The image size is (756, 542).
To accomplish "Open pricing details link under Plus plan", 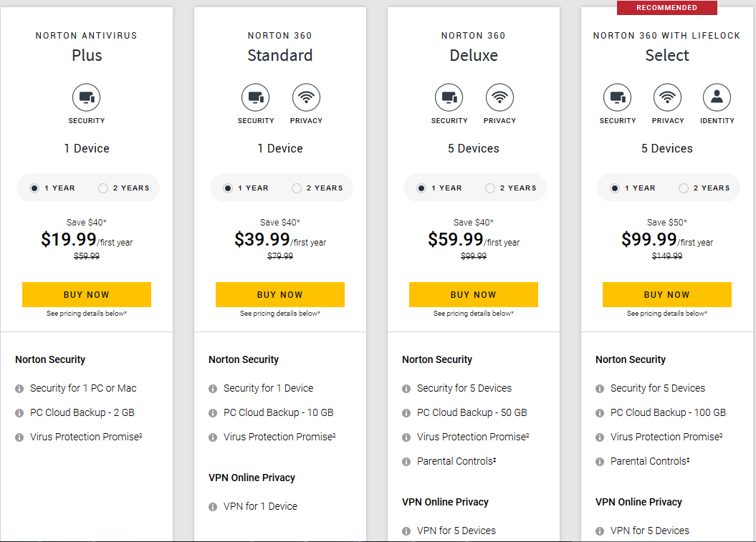I will point(87,313).
